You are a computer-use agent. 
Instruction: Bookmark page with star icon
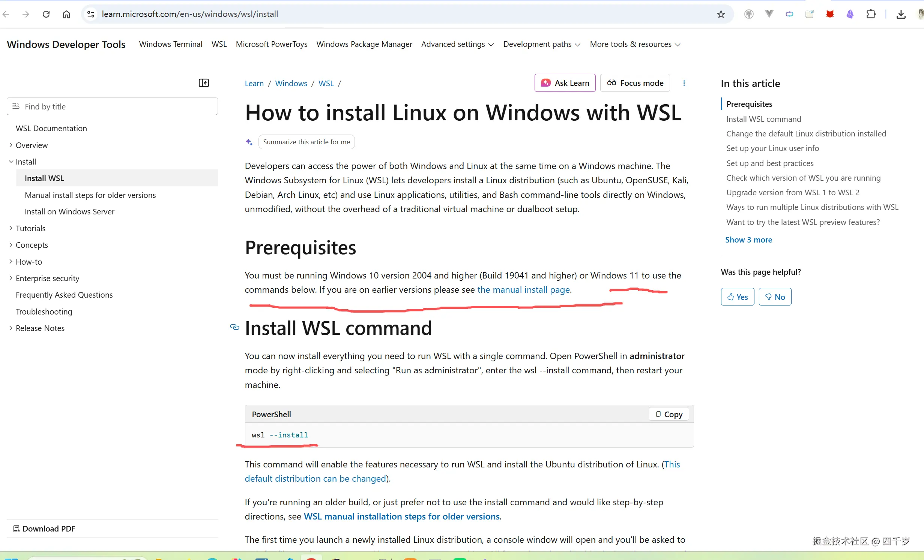(x=721, y=14)
